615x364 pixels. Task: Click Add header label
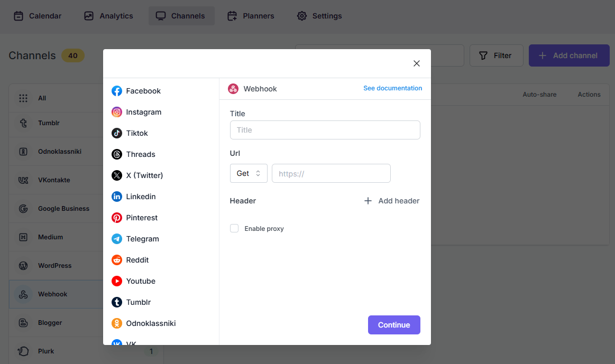coord(399,201)
